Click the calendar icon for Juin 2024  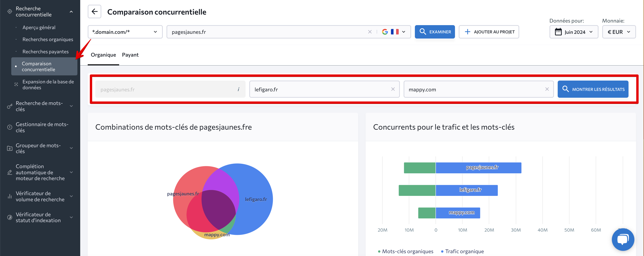click(x=558, y=32)
